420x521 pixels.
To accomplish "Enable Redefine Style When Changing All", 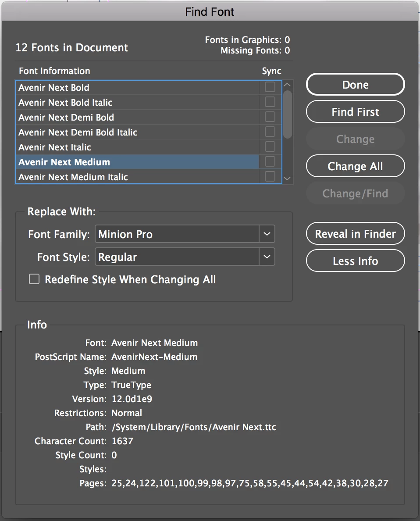I will pyautogui.click(x=34, y=279).
